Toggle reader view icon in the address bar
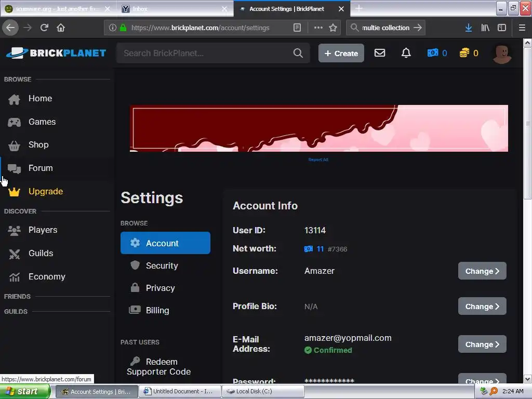This screenshot has height=399, width=532. (297, 28)
